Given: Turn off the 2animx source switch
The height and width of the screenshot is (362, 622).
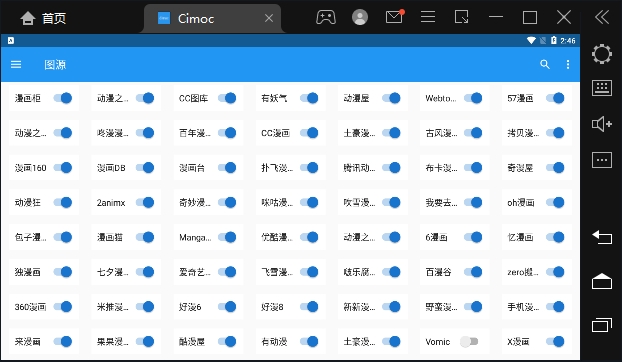Looking at the screenshot, I should coord(145,202).
